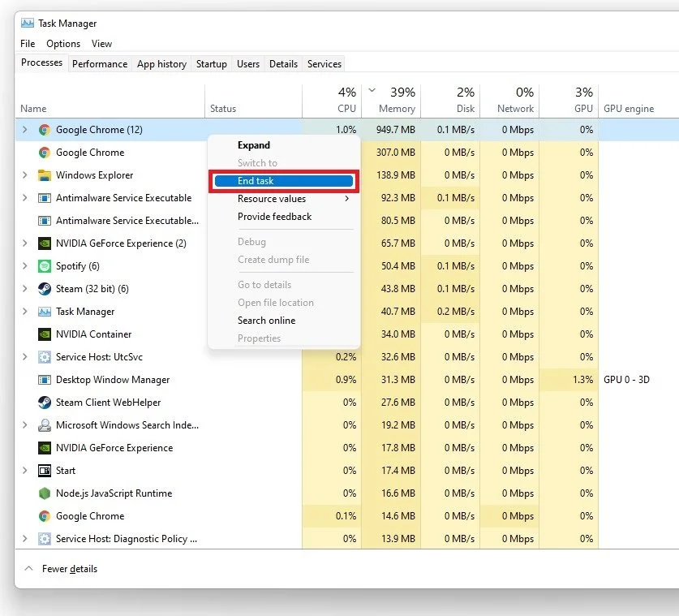Expand the Service Host: UtcSvc group

pyautogui.click(x=24, y=357)
